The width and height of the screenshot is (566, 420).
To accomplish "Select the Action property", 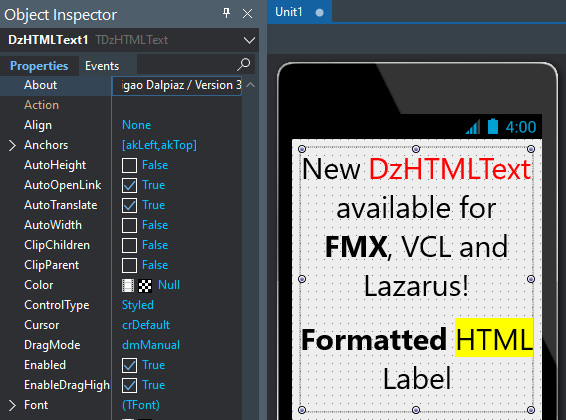I will [x=42, y=105].
